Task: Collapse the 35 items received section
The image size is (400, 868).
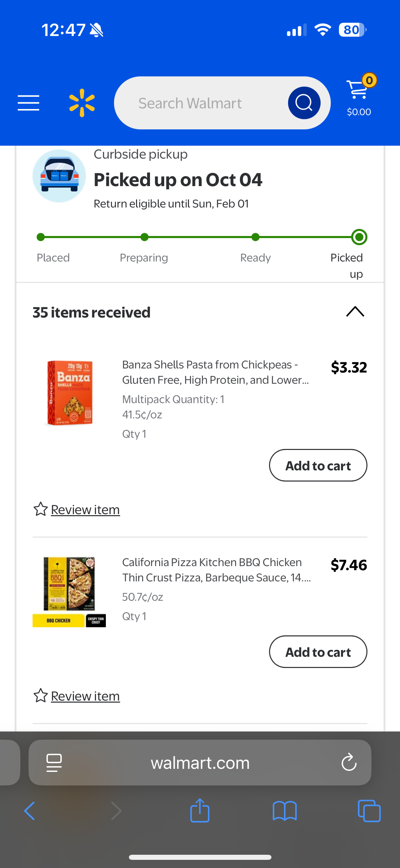Action: point(355,312)
